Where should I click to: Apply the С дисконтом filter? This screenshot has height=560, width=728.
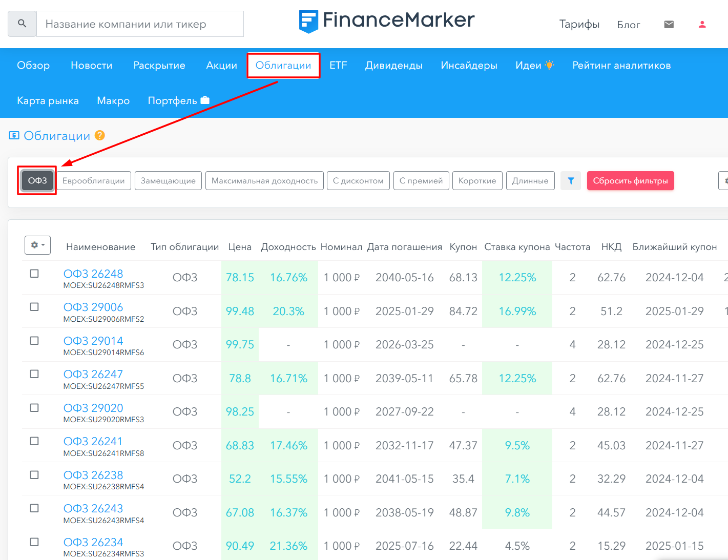pyautogui.click(x=358, y=181)
